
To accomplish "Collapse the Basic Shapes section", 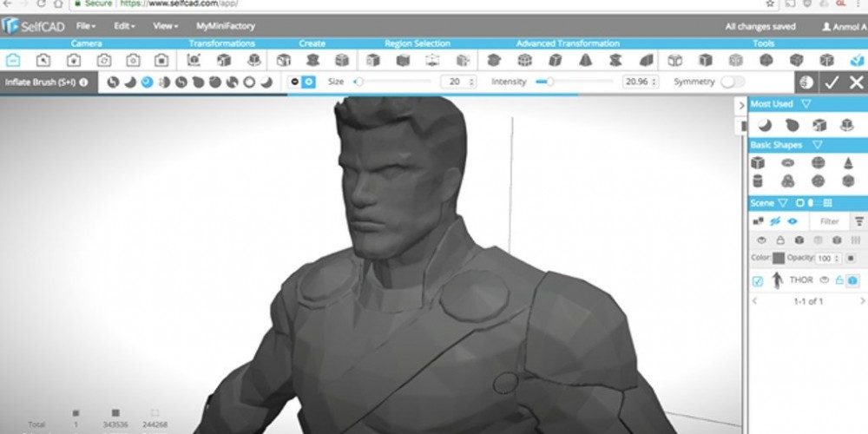I will click(x=817, y=145).
